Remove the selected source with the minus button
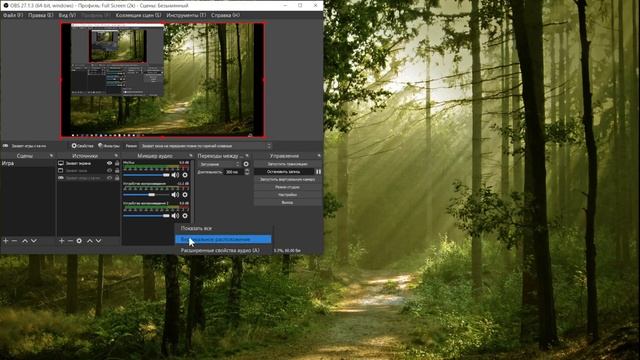The width and height of the screenshot is (640, 360). [x=70, y=241]
